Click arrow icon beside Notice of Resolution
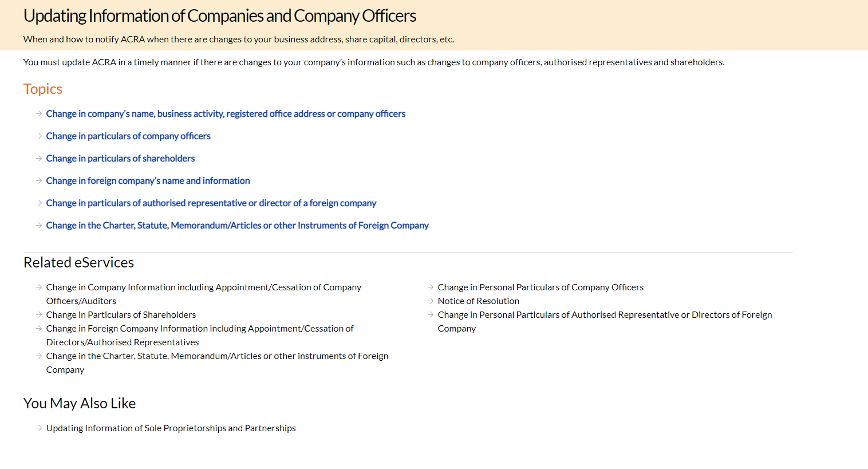 tap(431, 301)
